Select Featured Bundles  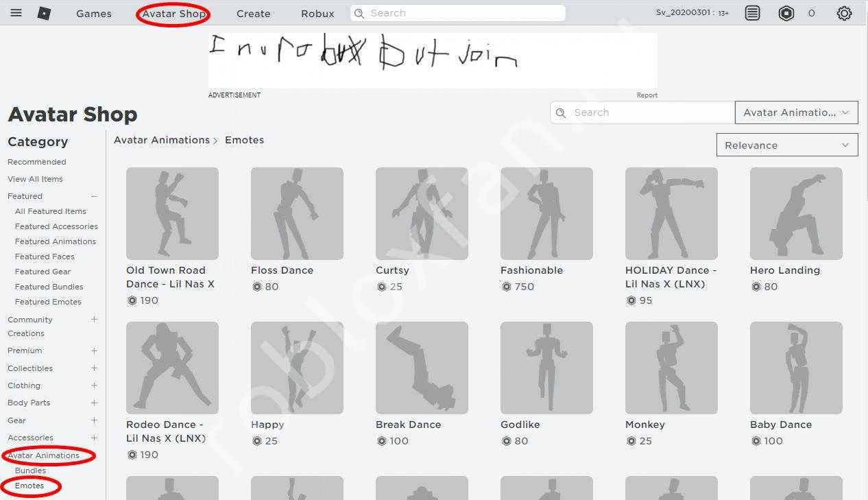point(49,287)
